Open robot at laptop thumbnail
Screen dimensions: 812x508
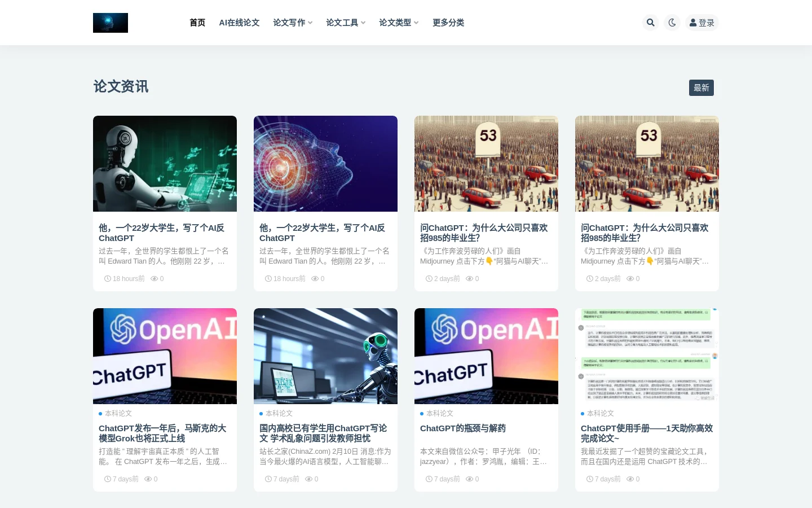[325, 356]
